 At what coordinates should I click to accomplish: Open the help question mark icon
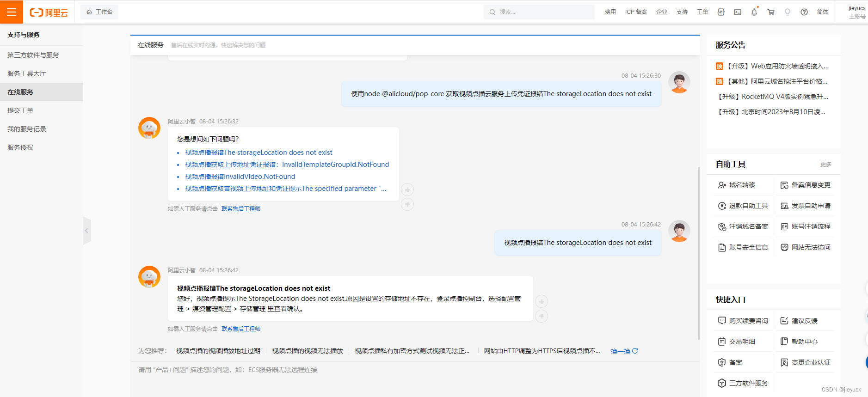804,12
